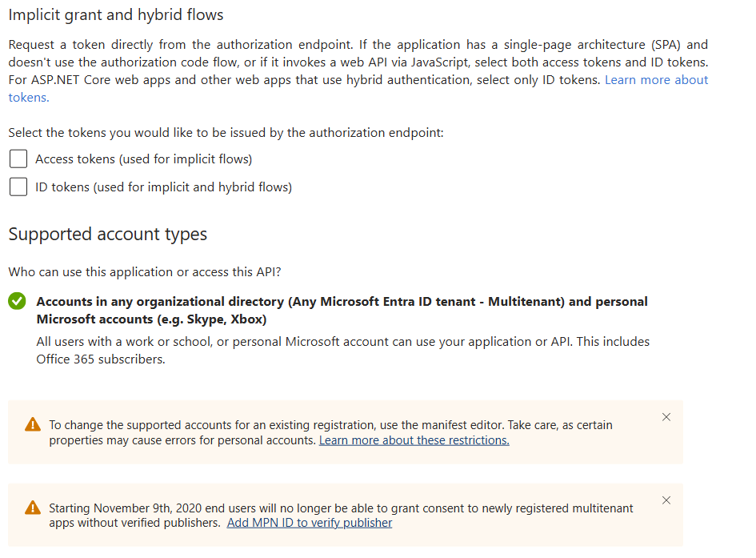
Task: Click warning triangle in manifest editor banner
Action: (x=33, y=424)
